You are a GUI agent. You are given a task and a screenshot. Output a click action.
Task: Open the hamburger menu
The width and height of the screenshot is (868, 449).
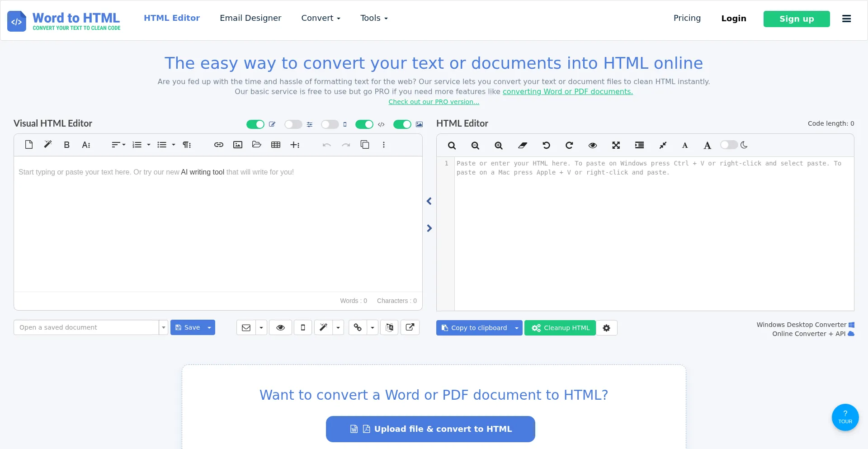(x=847, y=19)
